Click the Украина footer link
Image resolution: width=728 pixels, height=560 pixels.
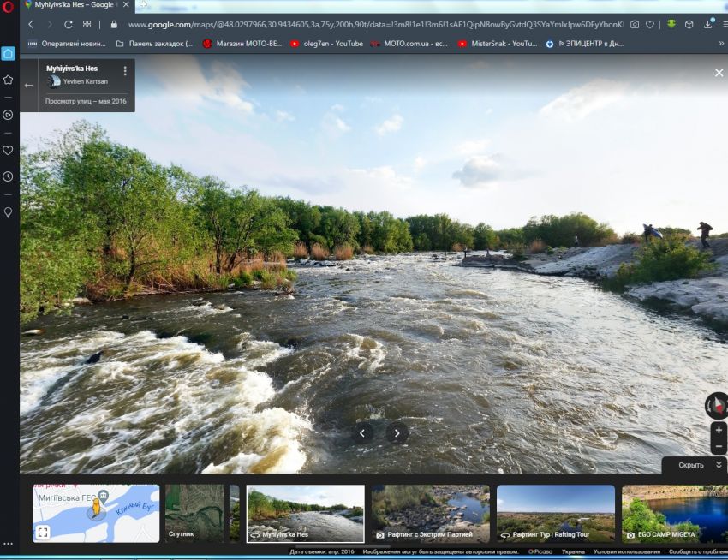pos(573,551)
